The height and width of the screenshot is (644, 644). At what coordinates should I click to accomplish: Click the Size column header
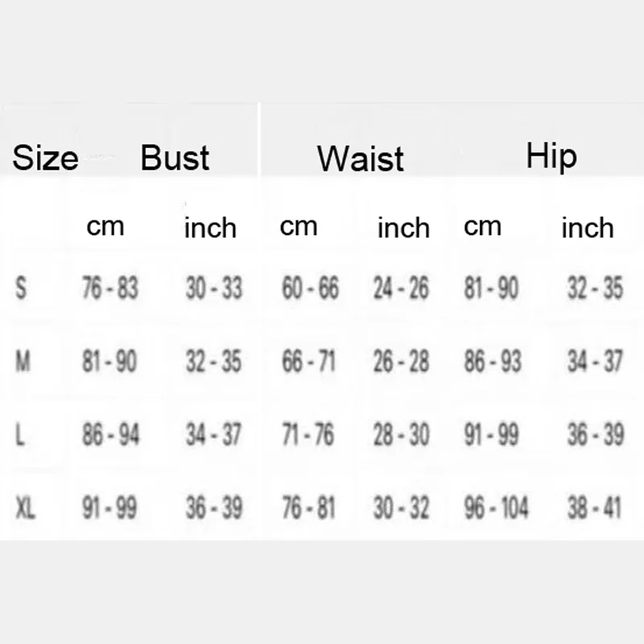(x=45, y=157)
